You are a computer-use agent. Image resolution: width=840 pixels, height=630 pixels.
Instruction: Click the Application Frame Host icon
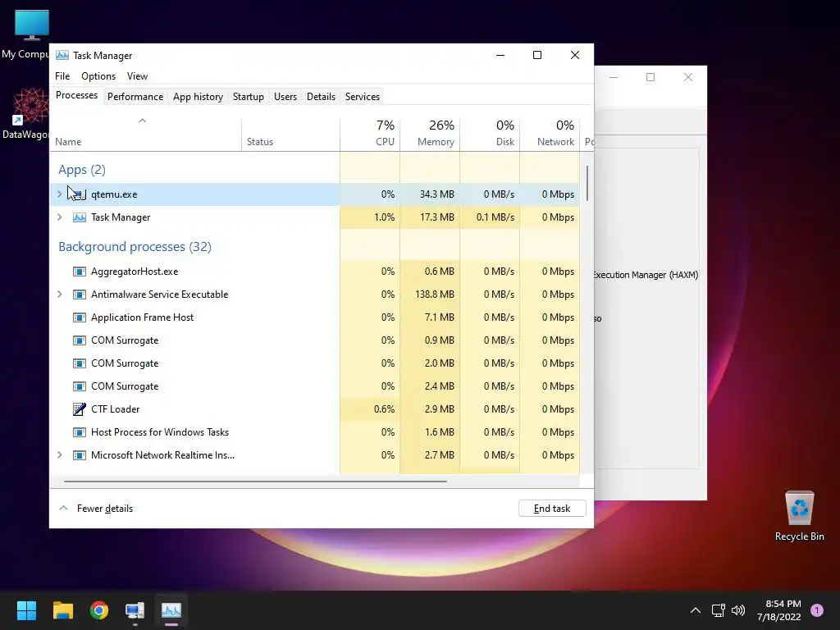click(x=80, y=317)
